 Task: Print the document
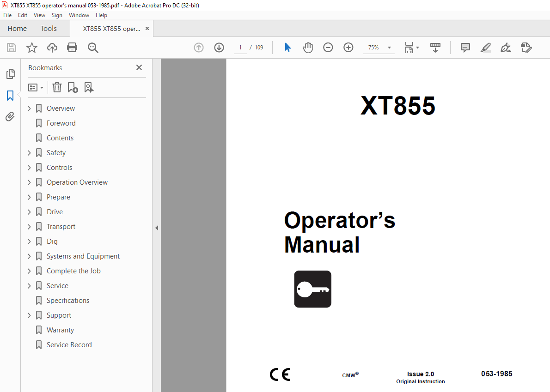pos(72,48)
